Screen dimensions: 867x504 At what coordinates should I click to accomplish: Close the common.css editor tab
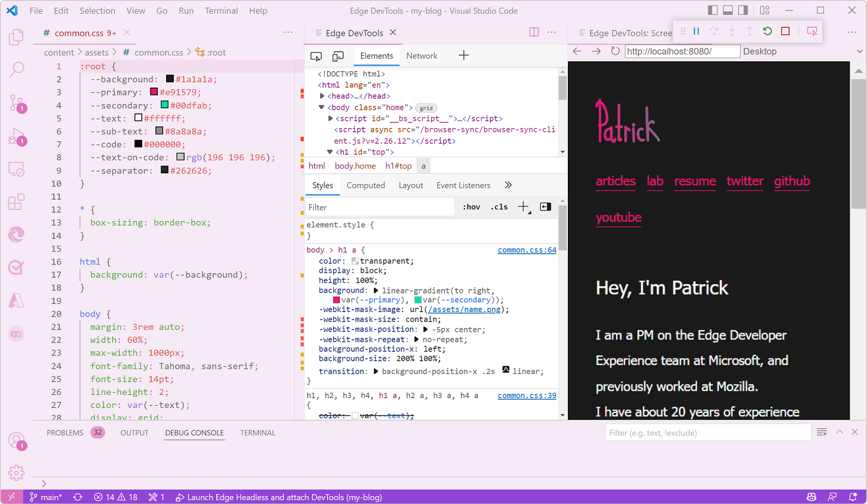point(127,33)
